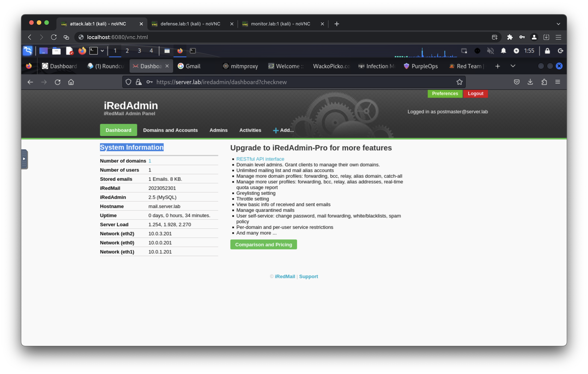This screenshot has width=588, height=374.
Task: Toggle the muted volume icon in panel
Action: click(490, 51)
